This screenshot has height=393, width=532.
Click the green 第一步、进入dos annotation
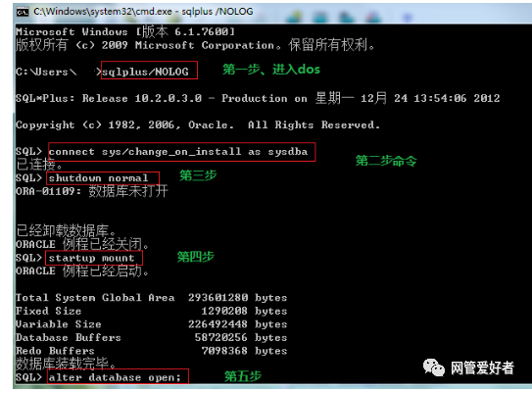tap(271, 70)
